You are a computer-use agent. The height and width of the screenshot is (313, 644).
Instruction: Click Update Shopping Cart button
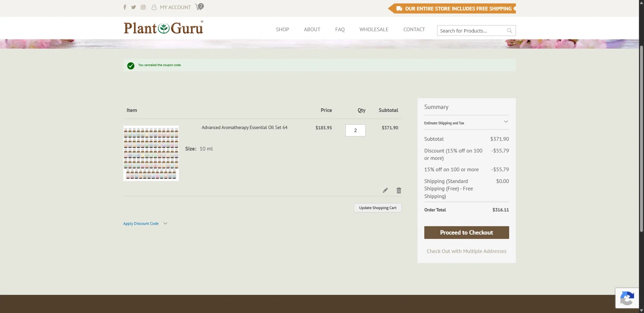(378, 208)
